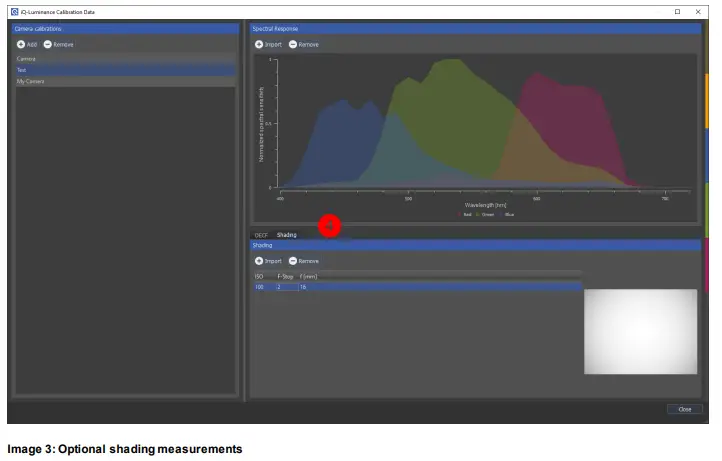
Task: Select the My Camera calibration entry
Action: [125, 81]
